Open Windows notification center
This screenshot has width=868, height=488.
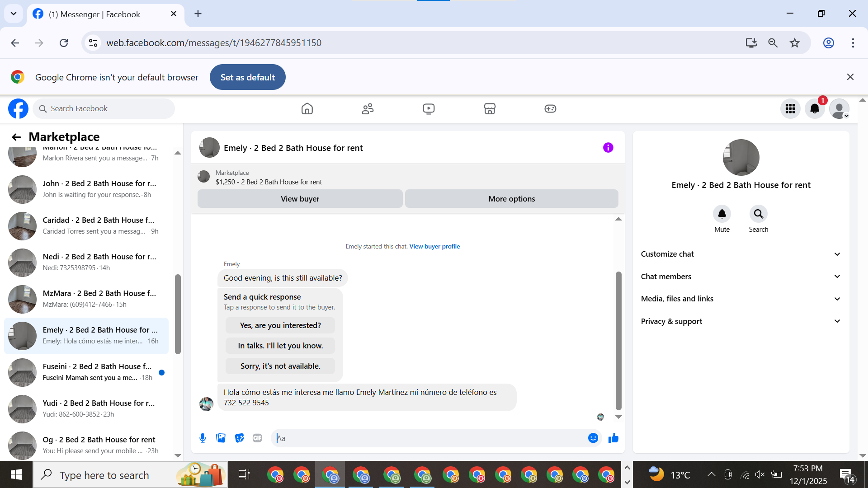(x=847, y=475)
